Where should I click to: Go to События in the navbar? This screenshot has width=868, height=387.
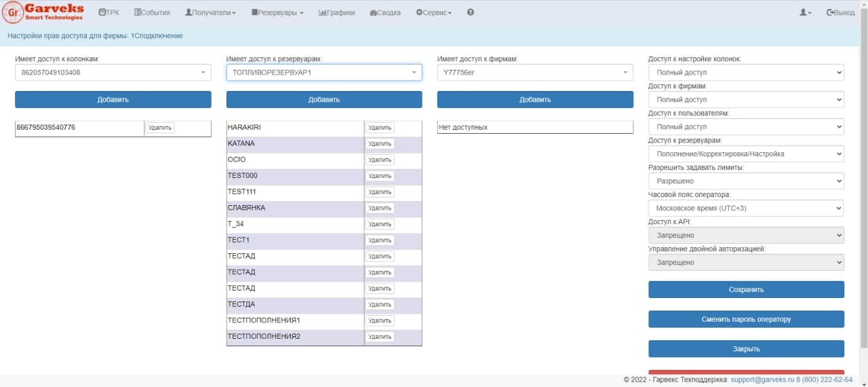point(152,12)
